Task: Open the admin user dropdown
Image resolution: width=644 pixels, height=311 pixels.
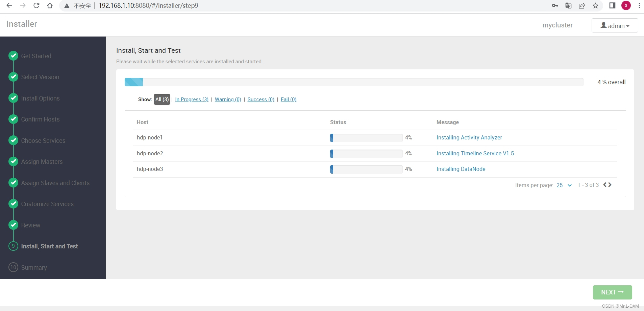Action: point(615,25)
